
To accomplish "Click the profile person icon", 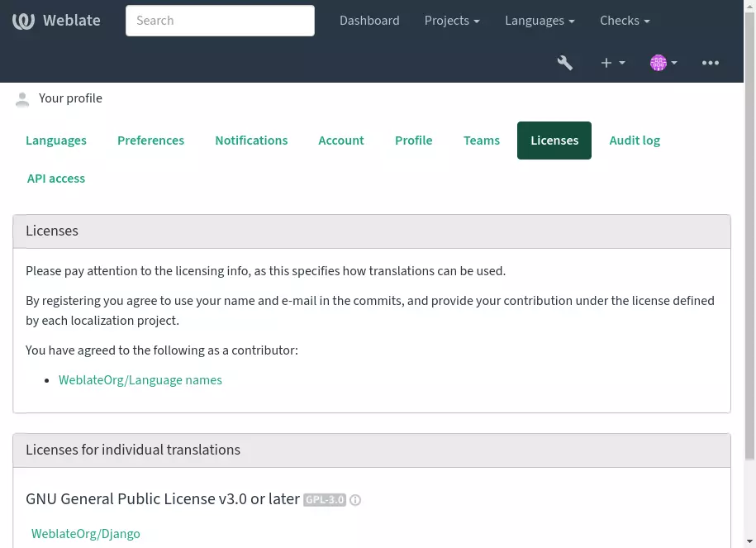I will pyautogui.click(x=22, y=99).
